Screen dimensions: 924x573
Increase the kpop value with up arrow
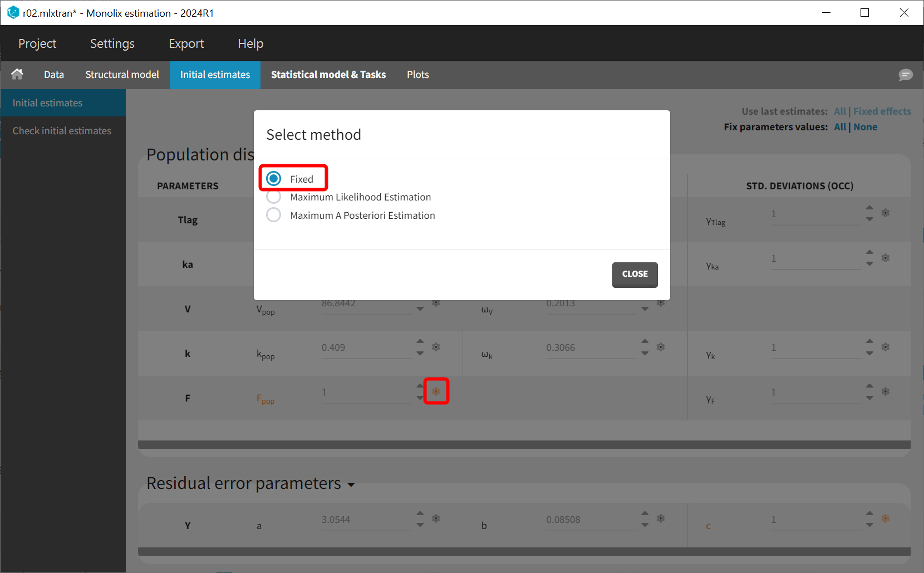(x=420, y=341)
